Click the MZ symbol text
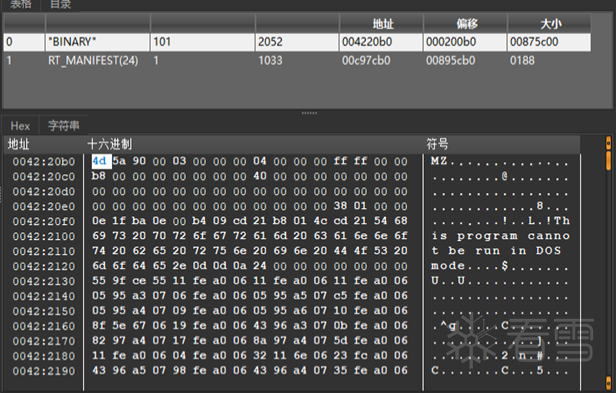Image resolution: width=616 pixels, height=393 pixels. coord(439,161)
